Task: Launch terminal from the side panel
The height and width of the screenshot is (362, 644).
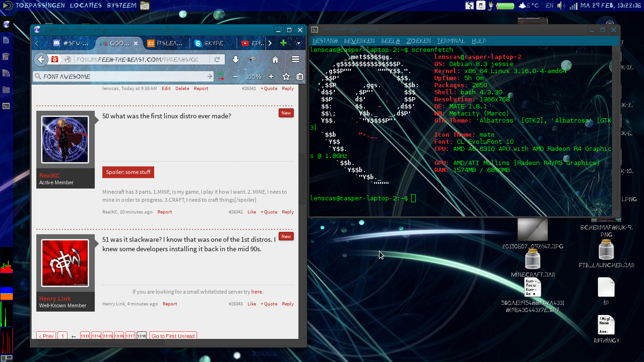Action: (x=6, y=106)
